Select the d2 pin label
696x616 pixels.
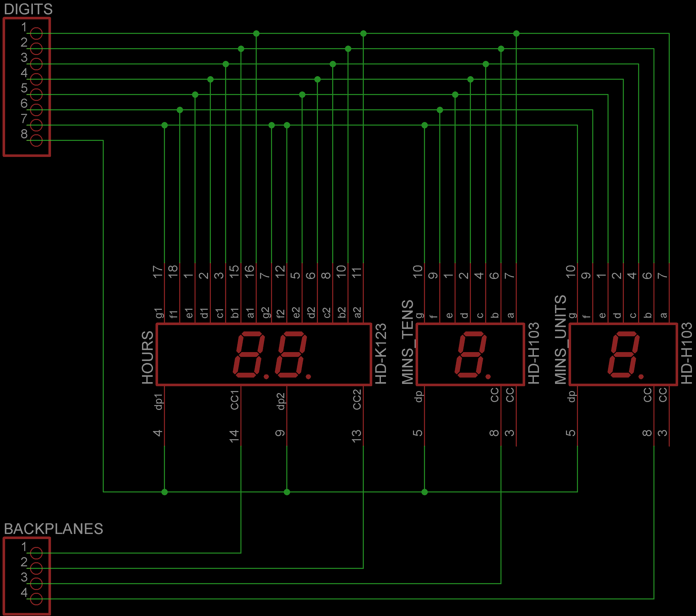[x=311, y=312]
